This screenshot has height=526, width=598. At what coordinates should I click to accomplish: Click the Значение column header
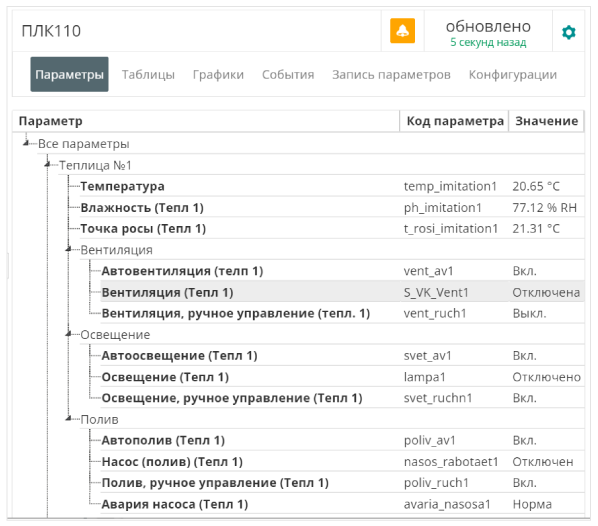pos(547,121)
